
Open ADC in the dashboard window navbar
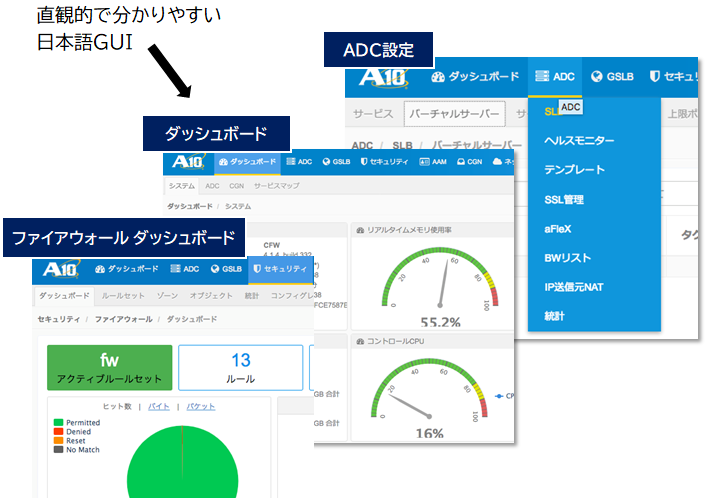(x=299, y=161)
